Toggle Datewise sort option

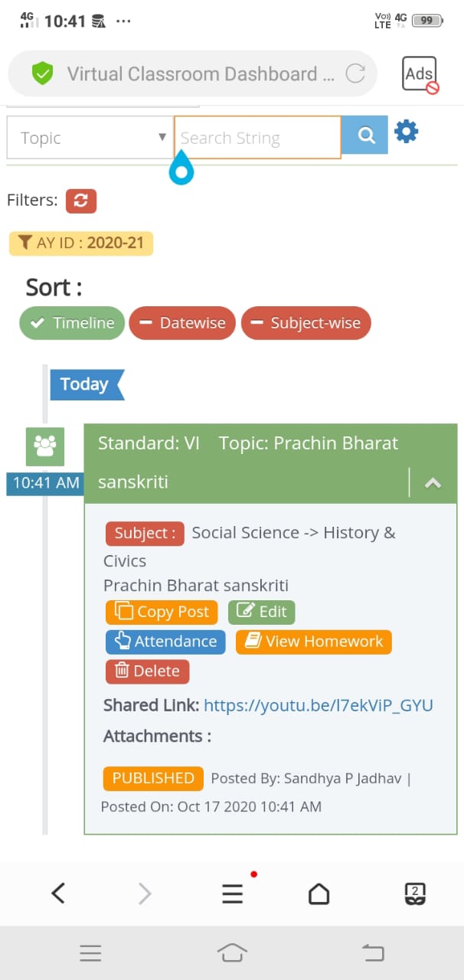click(x=183, y=323)
